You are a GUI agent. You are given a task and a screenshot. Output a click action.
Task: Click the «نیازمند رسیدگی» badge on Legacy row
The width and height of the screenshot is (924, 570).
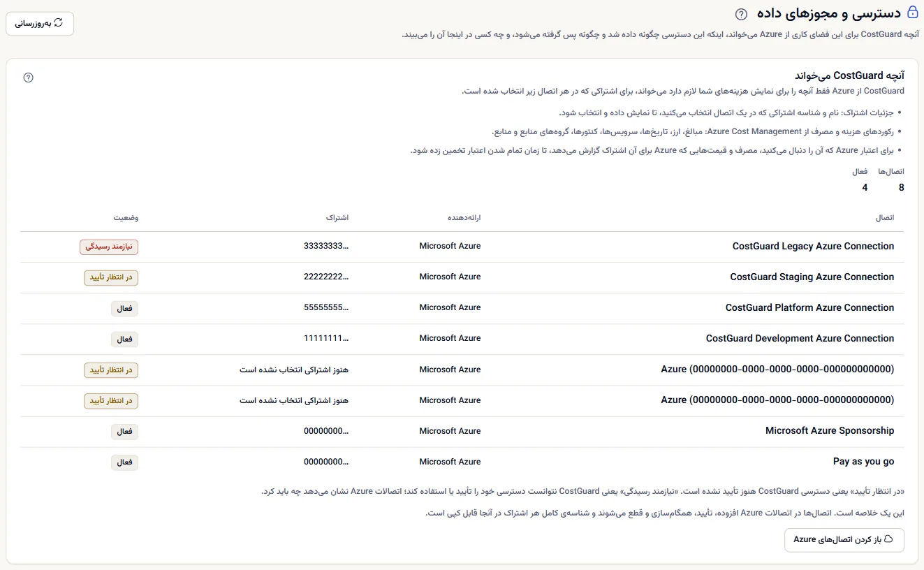pyautogui.click(x=109, y=247)
